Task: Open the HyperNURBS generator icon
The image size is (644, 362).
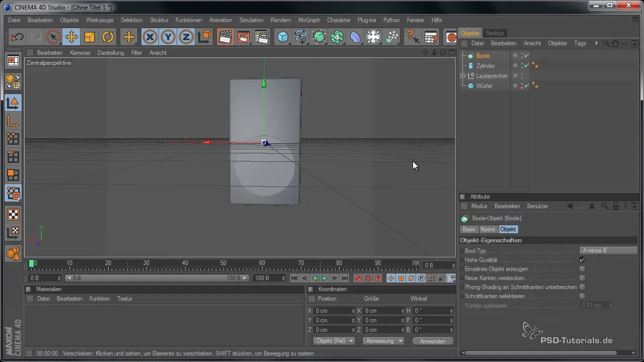Action: pyautogui.click(x=319, y=37)
